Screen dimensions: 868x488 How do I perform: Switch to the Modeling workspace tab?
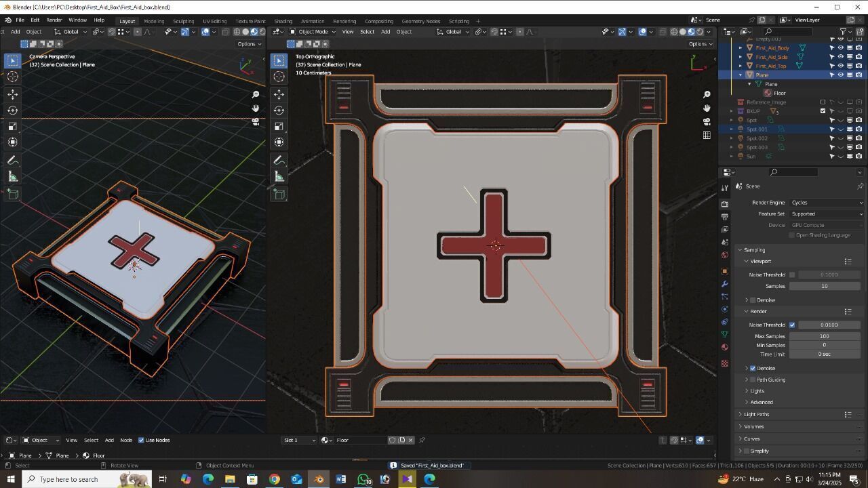(154, 21)
